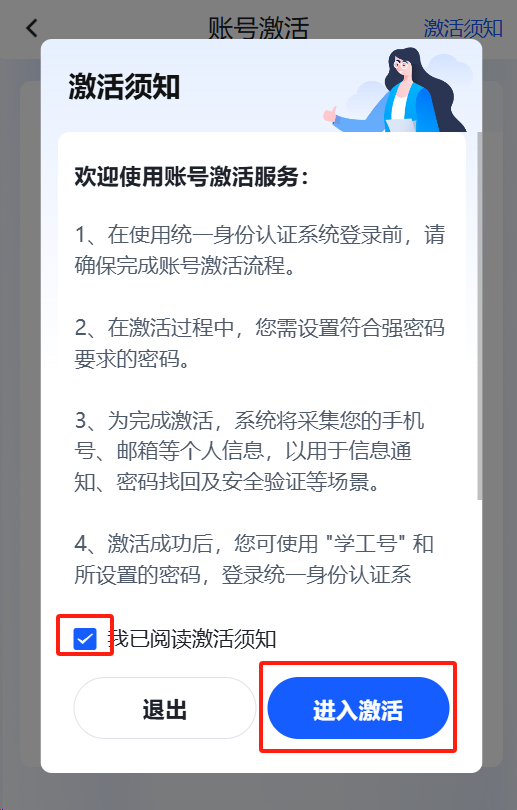This screenshot has width=517, height=810.
Task: Click notice item 1 about 统一身份认证系统登录
Action: pos(260,250)
